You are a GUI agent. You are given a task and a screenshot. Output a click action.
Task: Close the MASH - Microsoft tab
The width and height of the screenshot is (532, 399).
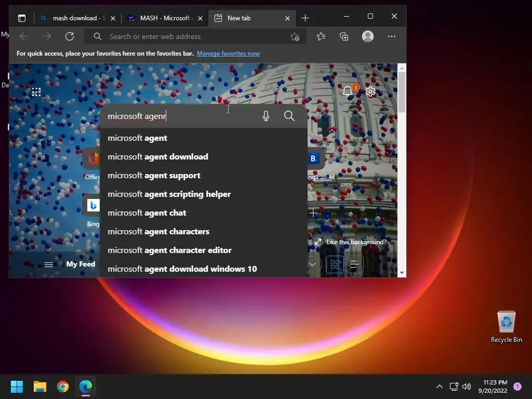click(200, 18)
